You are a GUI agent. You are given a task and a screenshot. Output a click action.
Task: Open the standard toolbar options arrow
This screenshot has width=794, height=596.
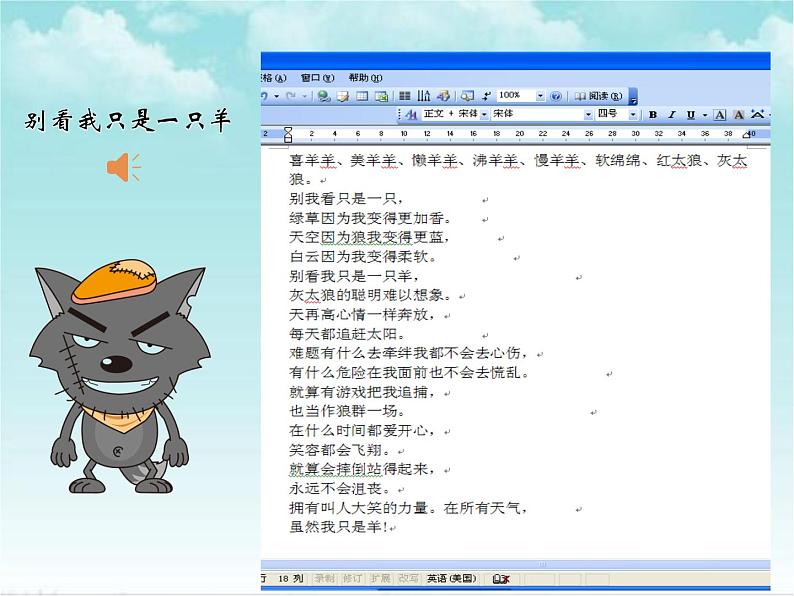click(633, 96)
